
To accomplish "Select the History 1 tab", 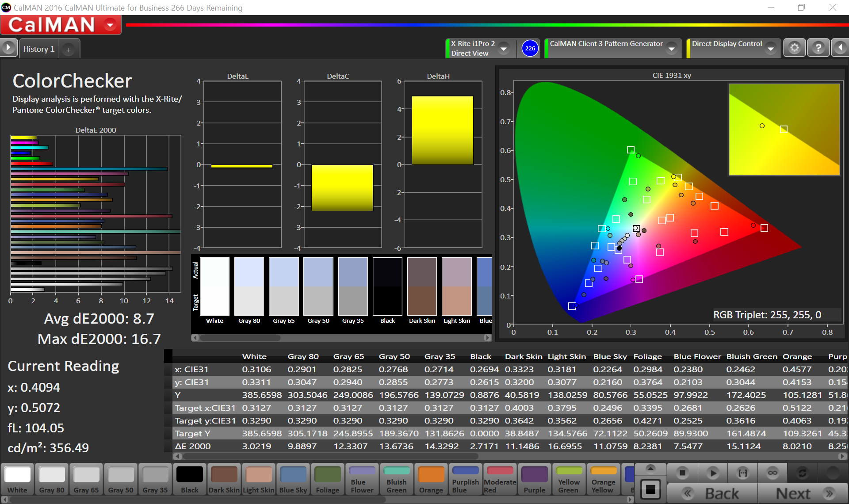I will (39, 49).
